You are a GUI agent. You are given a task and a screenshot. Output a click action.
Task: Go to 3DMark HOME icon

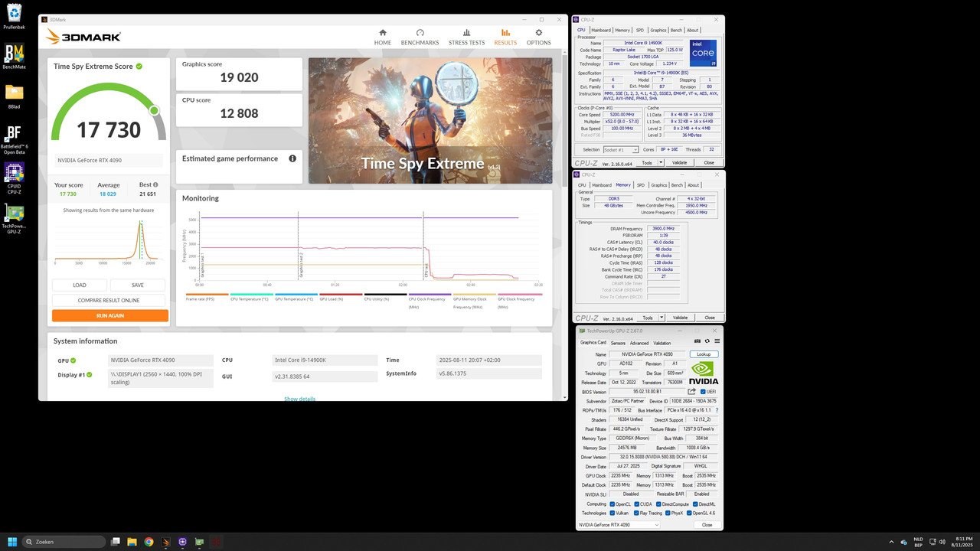pyautogui.click(x=383, y=33)
